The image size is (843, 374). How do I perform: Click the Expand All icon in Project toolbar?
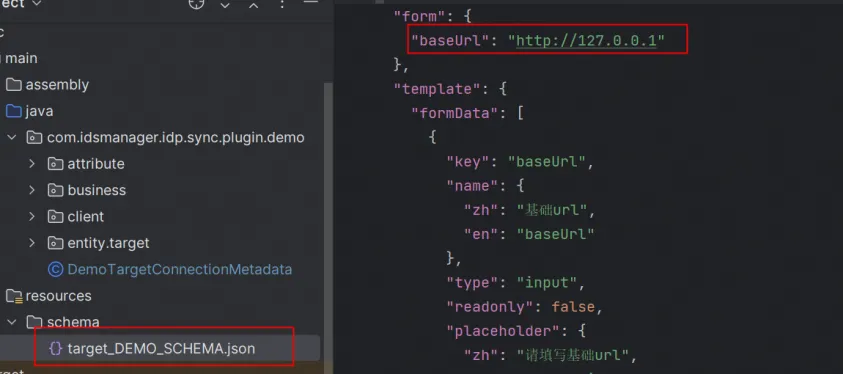click(x=225, y=5)
